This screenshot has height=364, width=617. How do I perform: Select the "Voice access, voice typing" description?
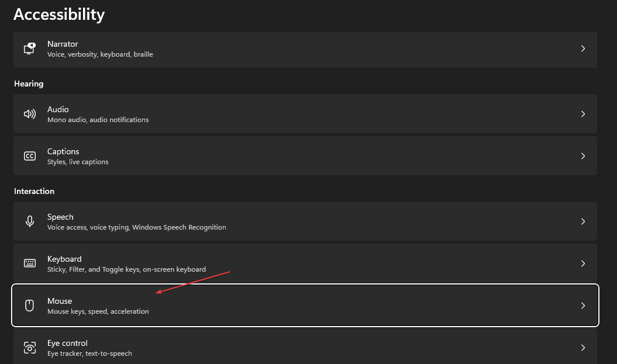click(136, 227)
